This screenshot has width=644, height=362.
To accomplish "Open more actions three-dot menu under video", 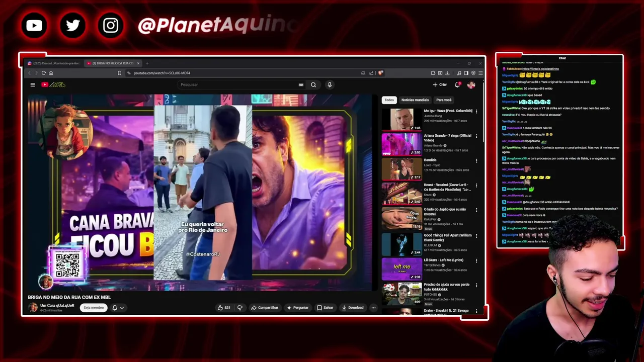I will (373, 308).
